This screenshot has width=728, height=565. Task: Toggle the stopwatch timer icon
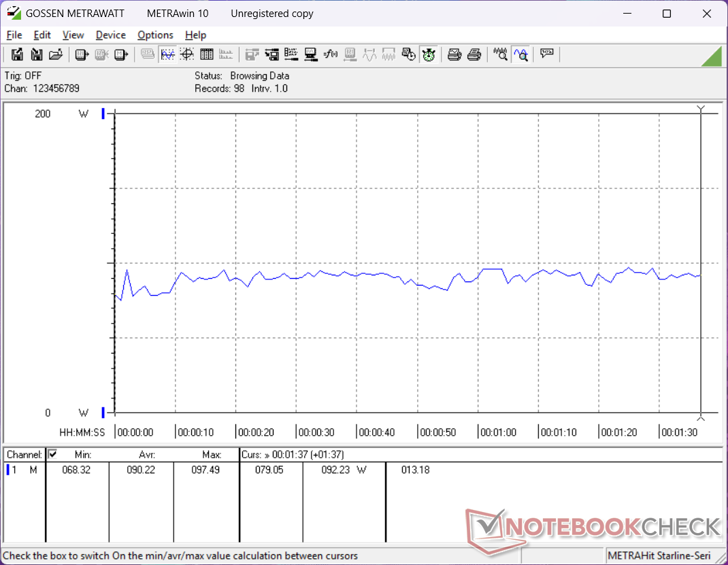pos(428,55)
